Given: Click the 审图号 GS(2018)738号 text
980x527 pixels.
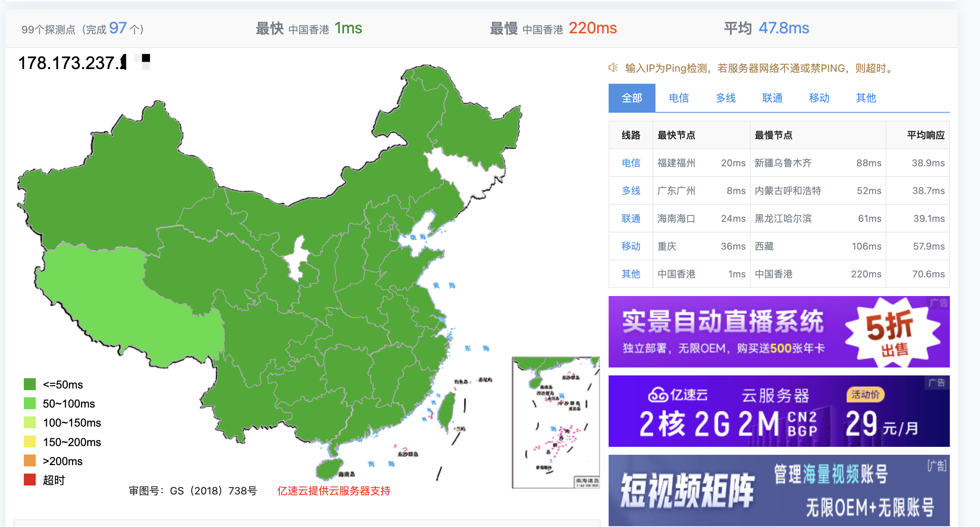Looking at the screenshot, I should tap(193, 491).
